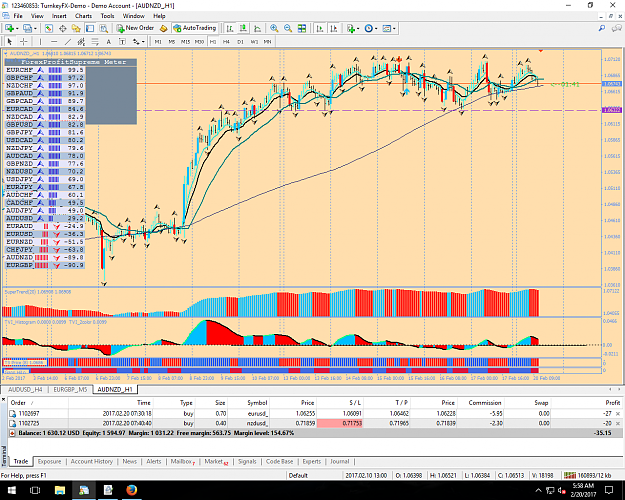Close order 1102697 with its X
625x500 pixels.
coord(618,414)
